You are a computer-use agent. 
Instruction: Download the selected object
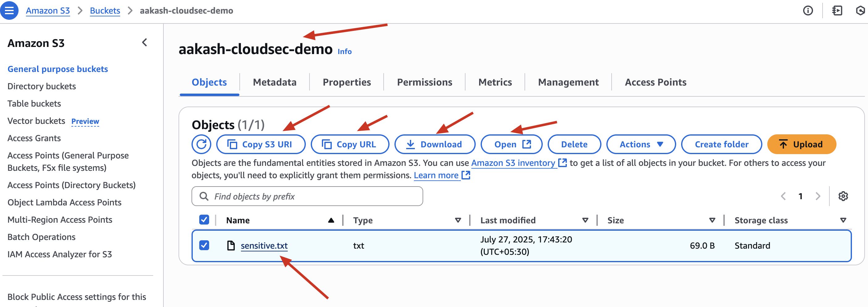tap(434, 144)
